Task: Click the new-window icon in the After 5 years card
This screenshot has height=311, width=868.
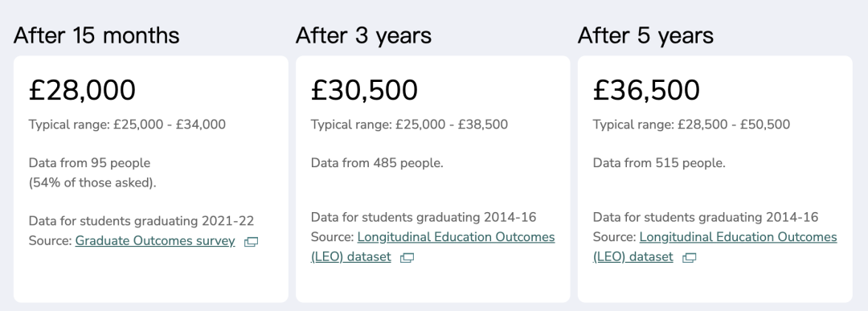Action: pos(690,258)
